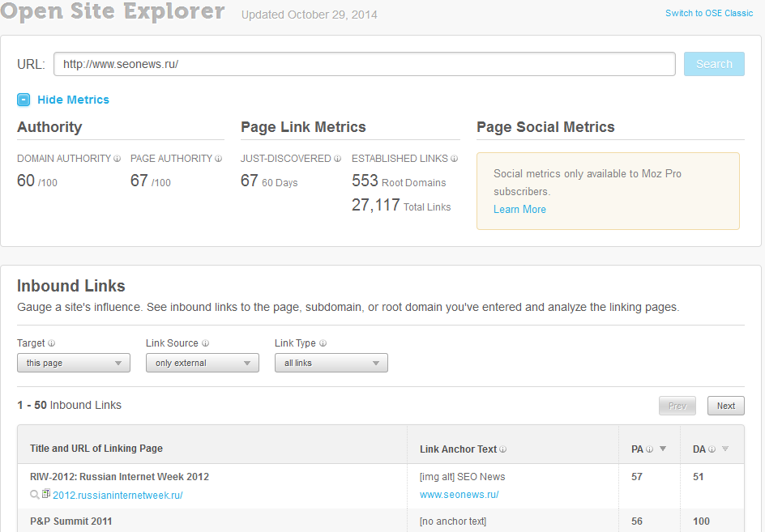Open the Target info icon
The width and height of the screenshot is (765, 532).
click(51, 343)
